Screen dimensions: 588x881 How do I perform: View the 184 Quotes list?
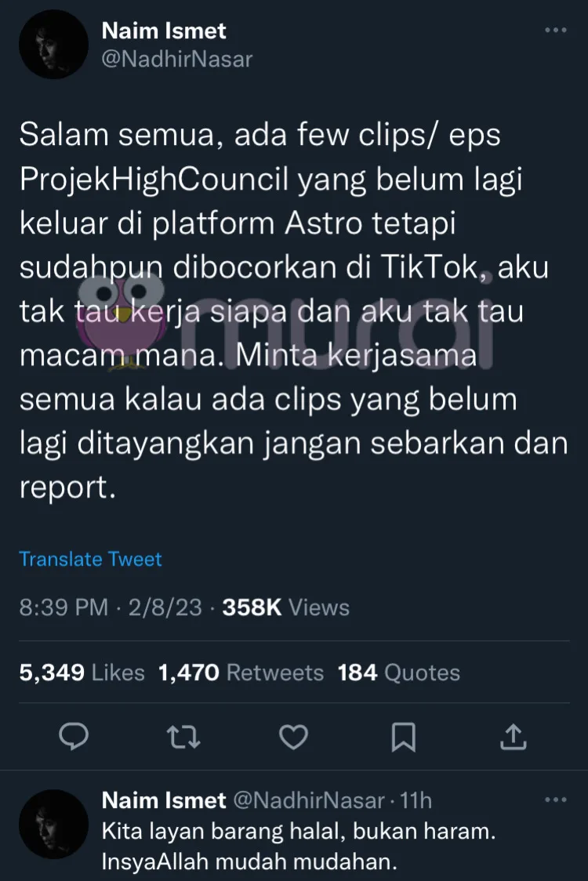pyautogui.click(x=399, y=673)
